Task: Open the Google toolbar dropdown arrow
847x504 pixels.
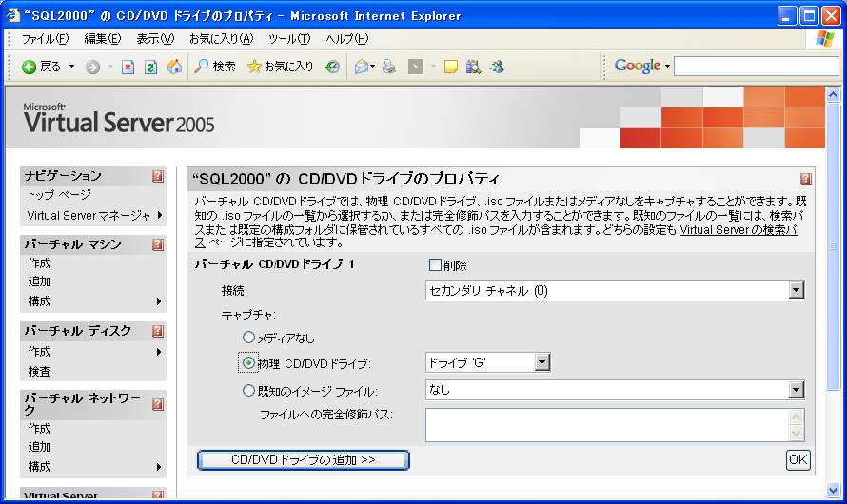Action: click(667, 67)
